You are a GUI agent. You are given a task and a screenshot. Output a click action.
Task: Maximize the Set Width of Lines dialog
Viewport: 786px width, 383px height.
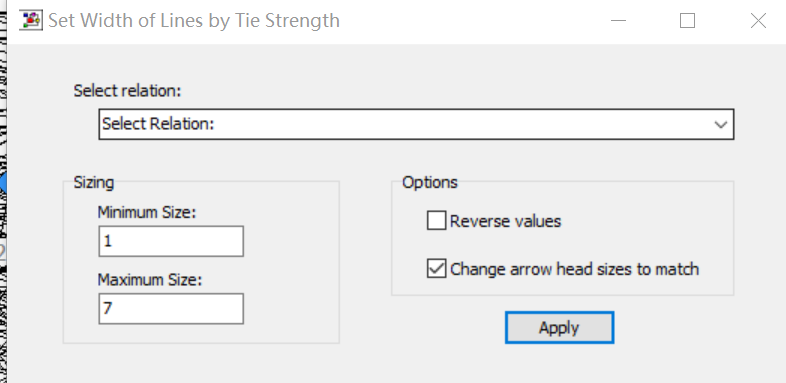click(687, 21)
